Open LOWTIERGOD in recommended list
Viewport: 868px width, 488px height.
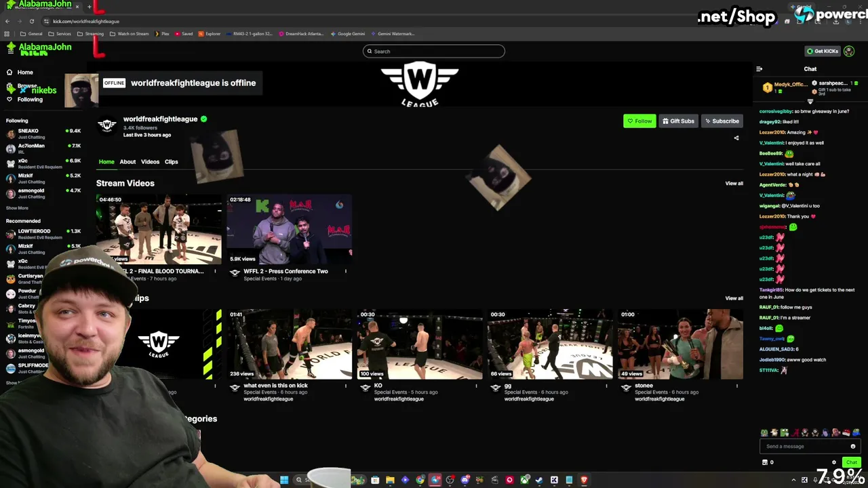[x=43, y=234]
